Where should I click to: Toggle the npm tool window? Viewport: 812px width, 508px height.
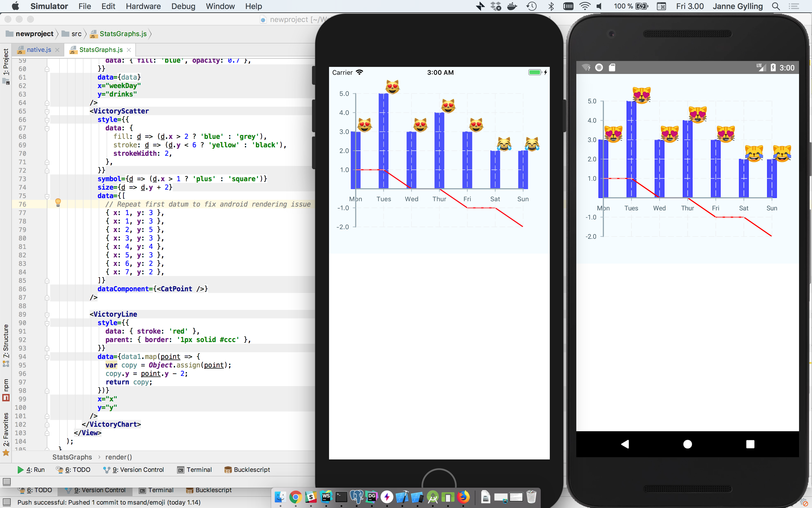click(x=6, y=390)
